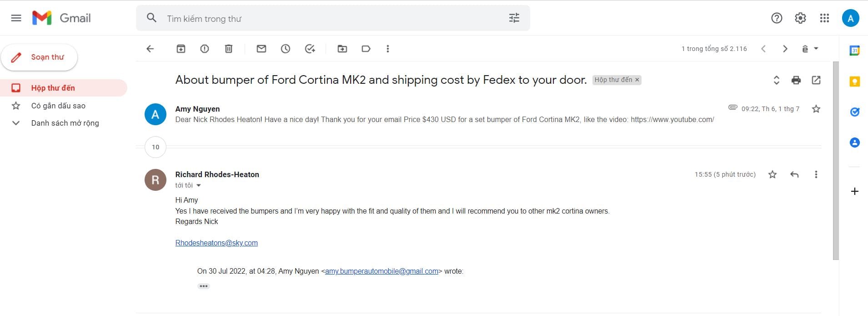Show recipient details next to "tới tôi"
Viewport: 868px width, 316px height.
[x=199, y=185]
